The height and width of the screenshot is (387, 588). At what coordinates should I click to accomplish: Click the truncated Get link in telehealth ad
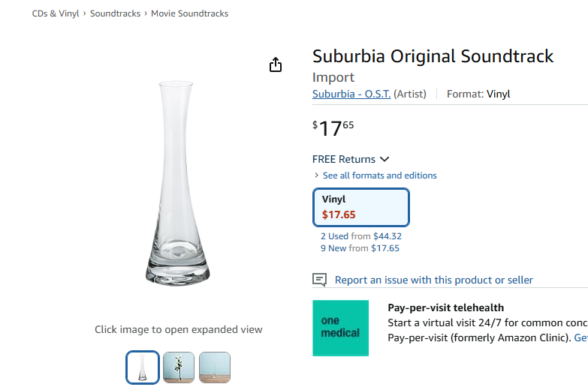point(580,338)
